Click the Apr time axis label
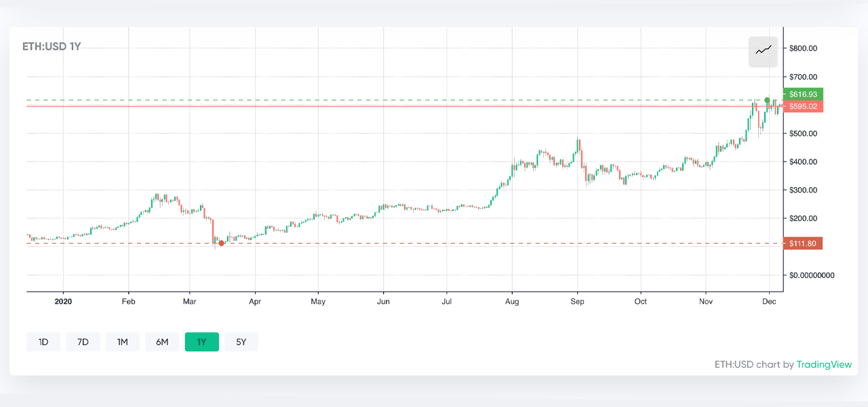 [255, 301]
